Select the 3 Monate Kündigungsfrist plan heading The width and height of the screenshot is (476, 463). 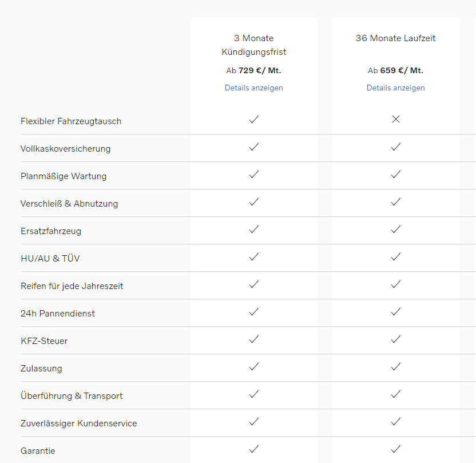coord(253,45)
